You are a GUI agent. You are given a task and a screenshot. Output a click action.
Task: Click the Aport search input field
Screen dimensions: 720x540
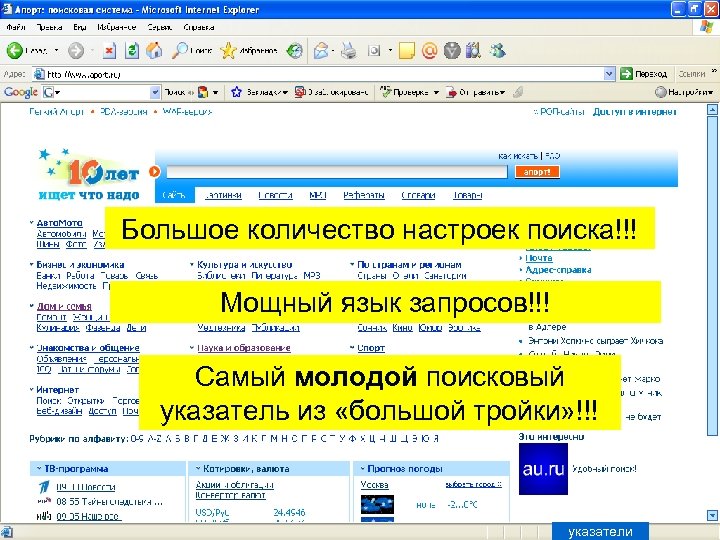click(x=337, y=172)
